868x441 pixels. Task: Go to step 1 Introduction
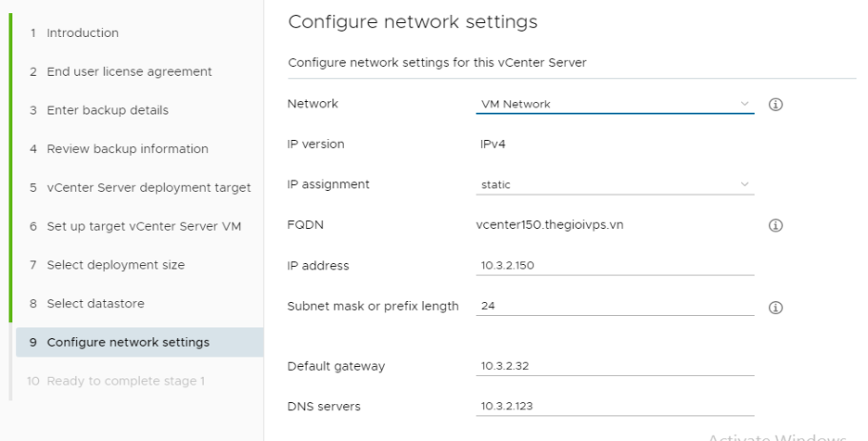click(83, 33)
